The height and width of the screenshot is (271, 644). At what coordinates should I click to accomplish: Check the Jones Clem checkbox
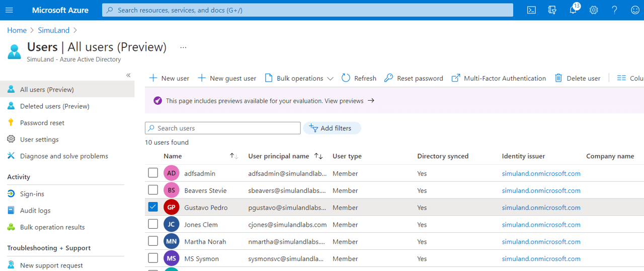(x=153, y=224)
